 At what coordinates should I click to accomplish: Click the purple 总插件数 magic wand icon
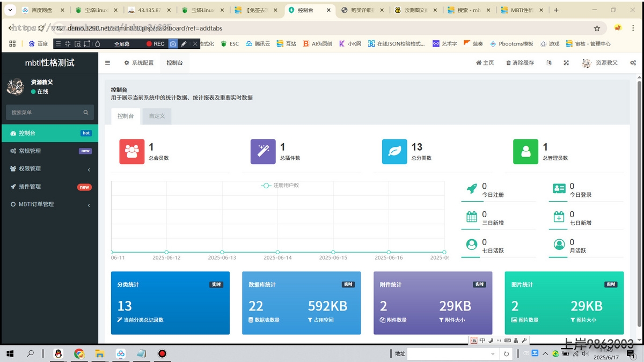[x=263, y=152]
